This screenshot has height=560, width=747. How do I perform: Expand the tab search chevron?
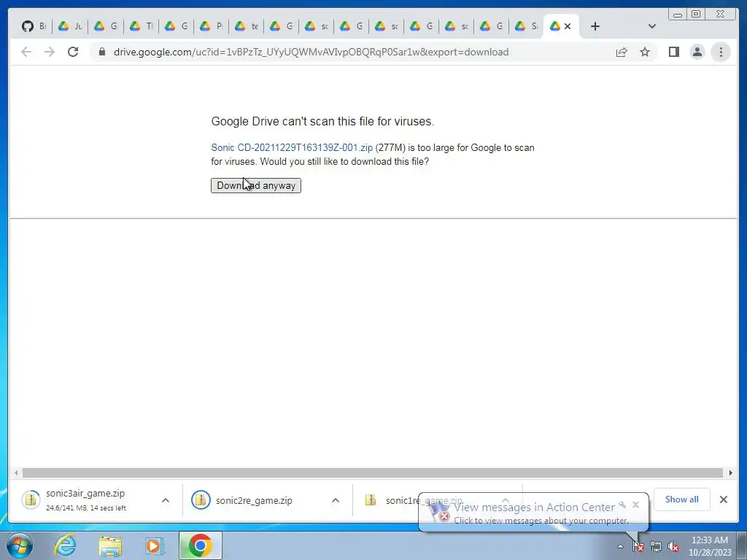click(x=652, y=26)
